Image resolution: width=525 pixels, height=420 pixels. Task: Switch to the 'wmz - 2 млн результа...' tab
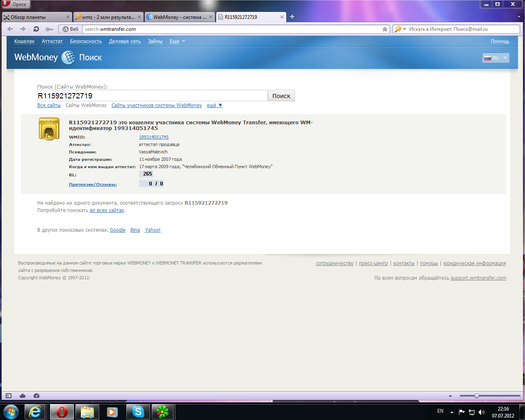(108, 17)
